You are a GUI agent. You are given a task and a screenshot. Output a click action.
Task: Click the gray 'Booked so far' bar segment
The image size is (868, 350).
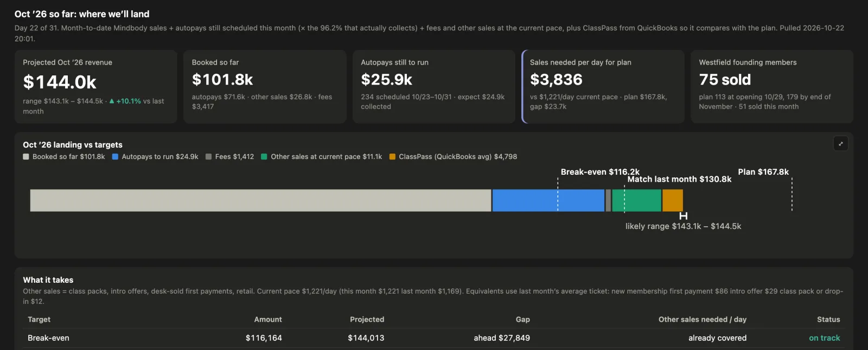tap(260, 200)
